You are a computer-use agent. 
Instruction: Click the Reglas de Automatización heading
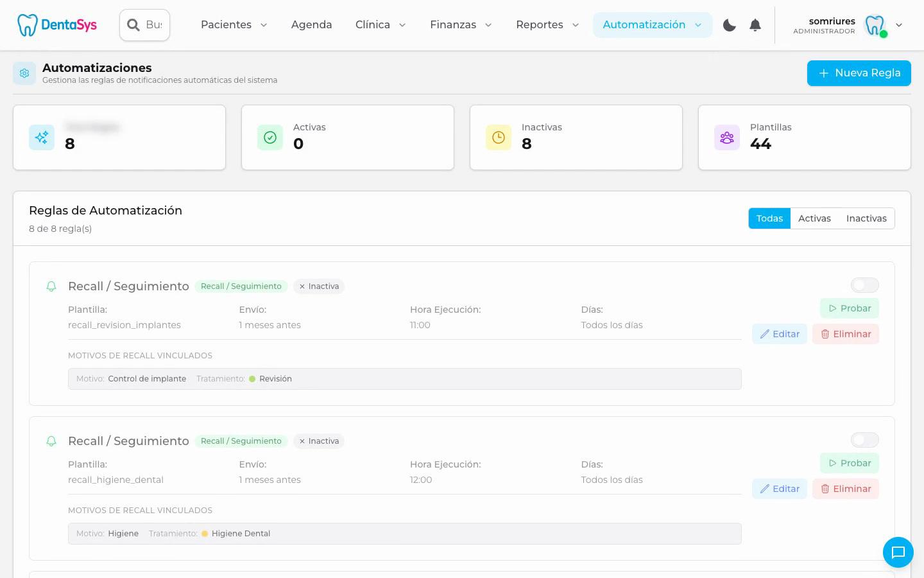105,211
